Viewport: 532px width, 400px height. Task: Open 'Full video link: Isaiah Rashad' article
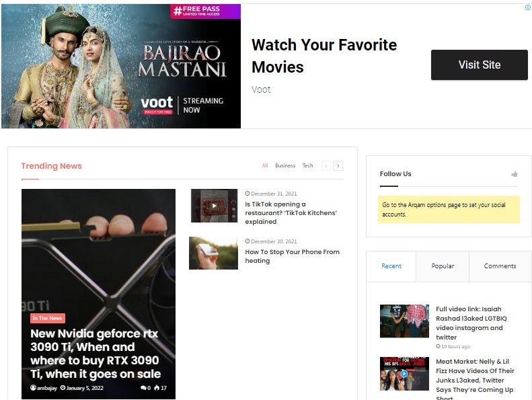pyautogui.click(x=471, y=323)
